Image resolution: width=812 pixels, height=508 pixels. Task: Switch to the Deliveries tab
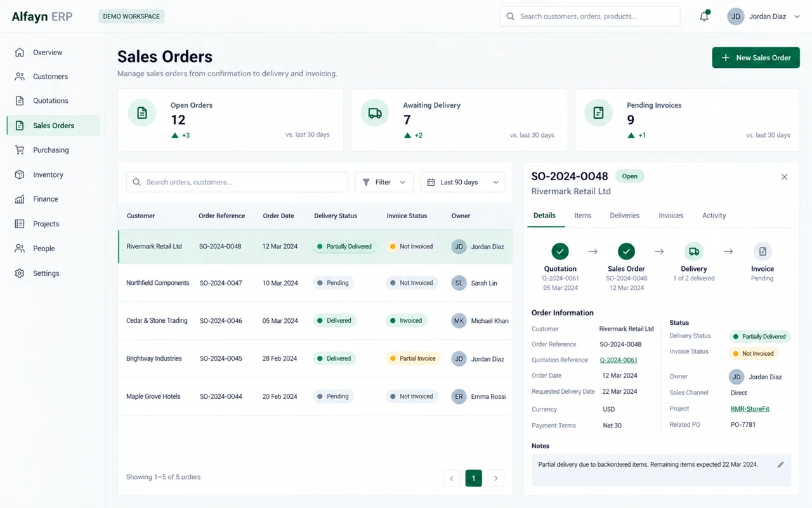(625, 216)
